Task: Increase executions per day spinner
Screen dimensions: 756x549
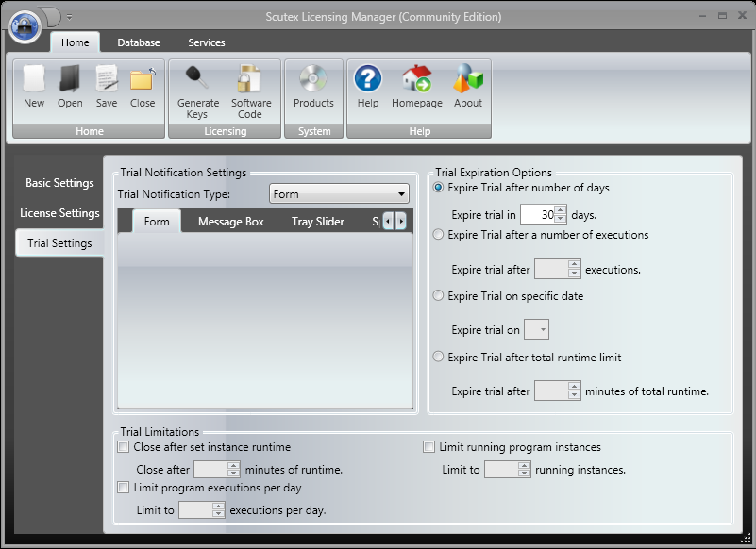Action: [x=218, y=506]
